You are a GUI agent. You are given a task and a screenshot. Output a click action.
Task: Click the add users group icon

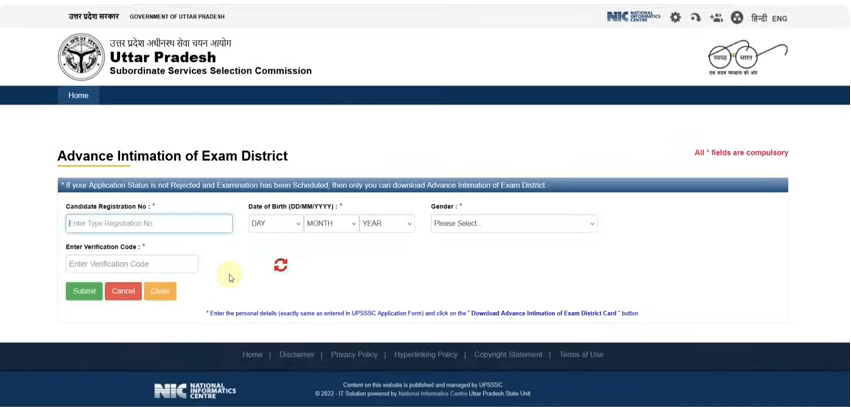716,17
